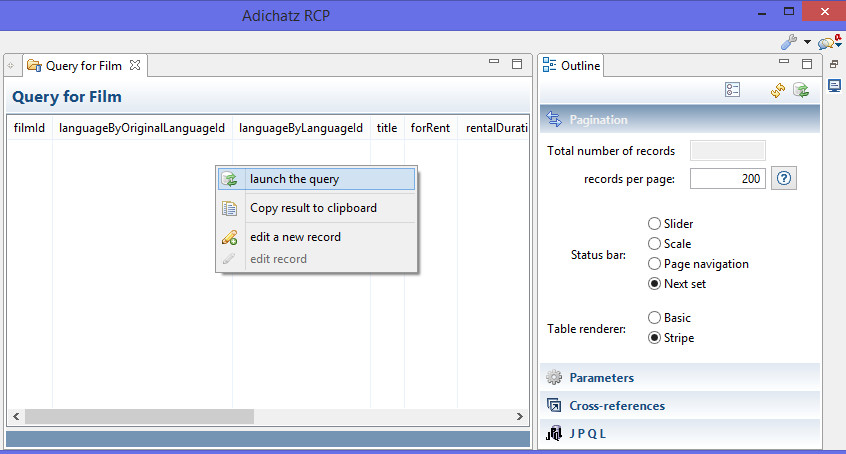The height and width of the screenshot is (454, 846).
Task: Open dropdown arrow next to wrench icon
Action: coord(806,43)
